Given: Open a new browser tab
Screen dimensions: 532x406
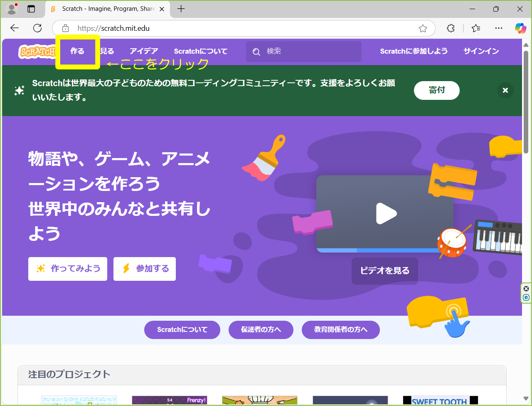Looking at the screenshot, I should 181,9.
